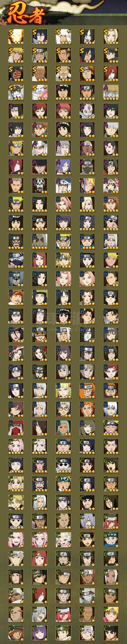Select the B-rank orange goggled Obito portrait
This screenshot has width=127, height=644.
(x=40, y=335)
